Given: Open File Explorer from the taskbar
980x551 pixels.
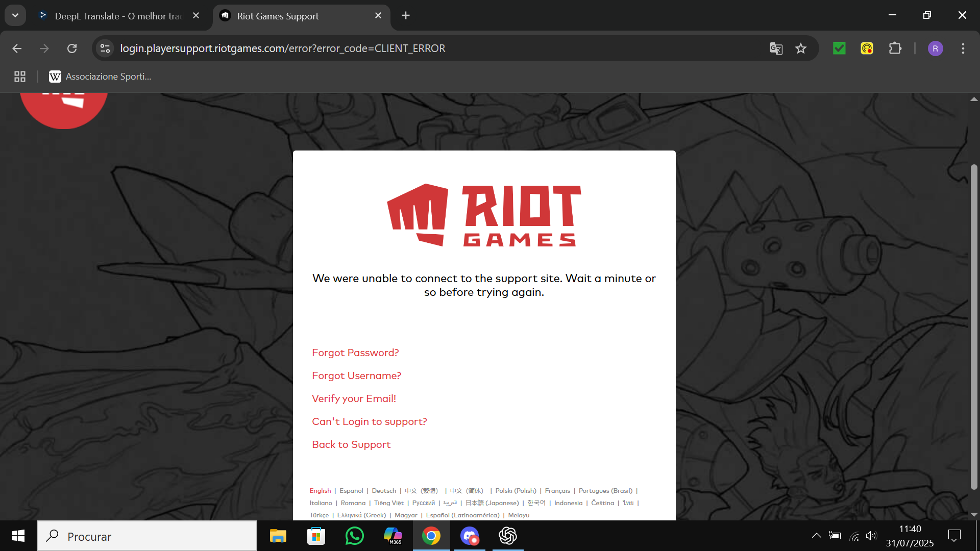Looking at the screenshot, I should [x=278, y=536].
